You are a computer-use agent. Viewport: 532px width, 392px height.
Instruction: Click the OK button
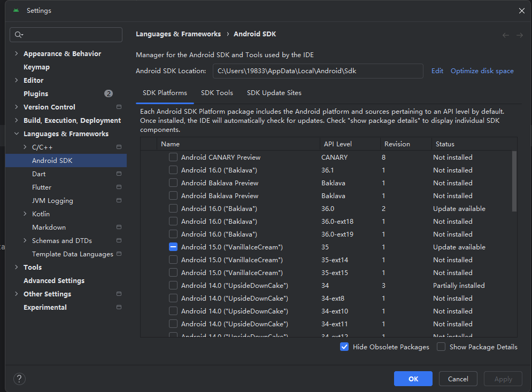pos(413,379)
